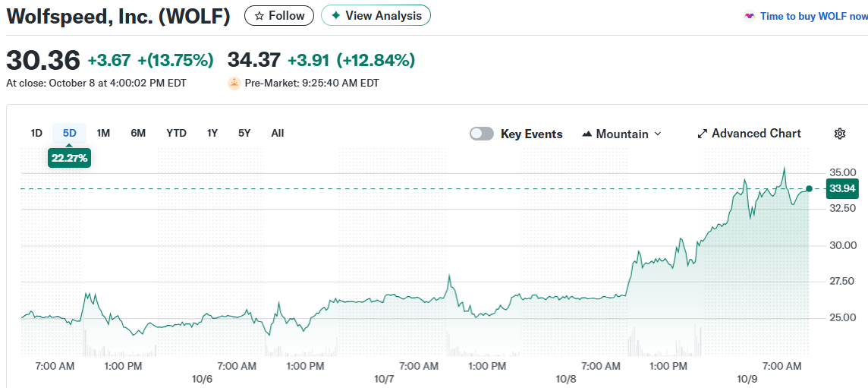Open chart settings gear icon
Image resolution: width=868 pixels, height=388 pixels.
click(x=840, y=134)
